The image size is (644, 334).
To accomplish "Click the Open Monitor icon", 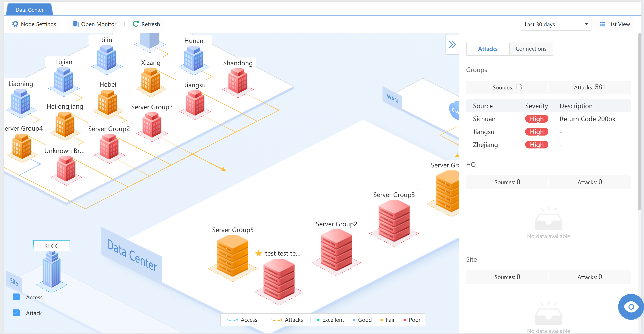I will click(76, 24).
